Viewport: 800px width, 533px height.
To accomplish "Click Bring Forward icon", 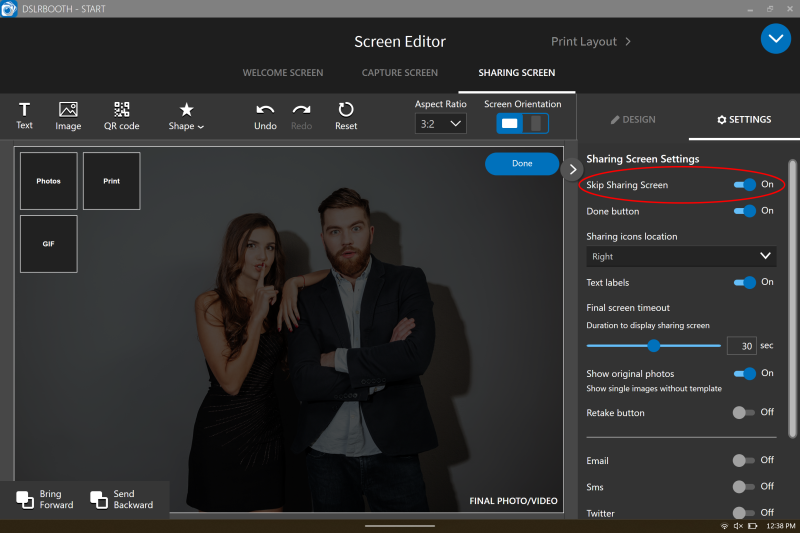I will pos(25,499).
